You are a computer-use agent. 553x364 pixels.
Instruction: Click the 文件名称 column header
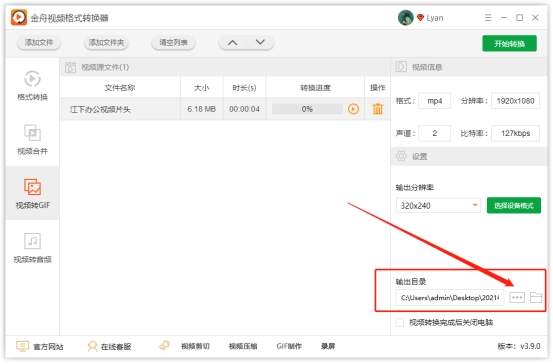(x=120, y=87)
